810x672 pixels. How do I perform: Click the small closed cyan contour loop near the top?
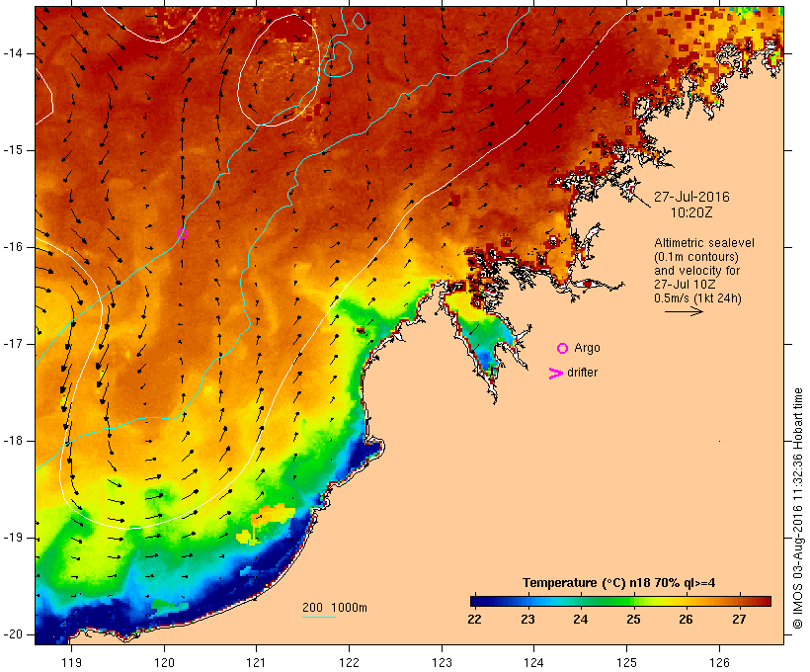coord(359,21)
